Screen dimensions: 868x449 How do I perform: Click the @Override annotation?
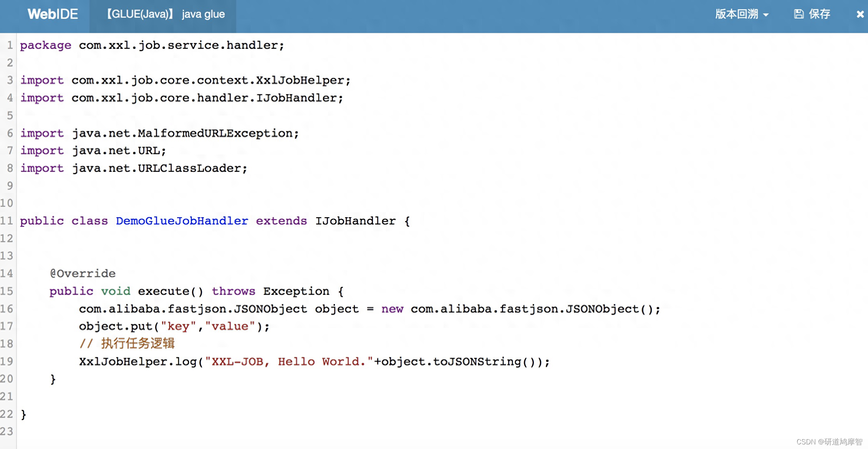[83, 273]
